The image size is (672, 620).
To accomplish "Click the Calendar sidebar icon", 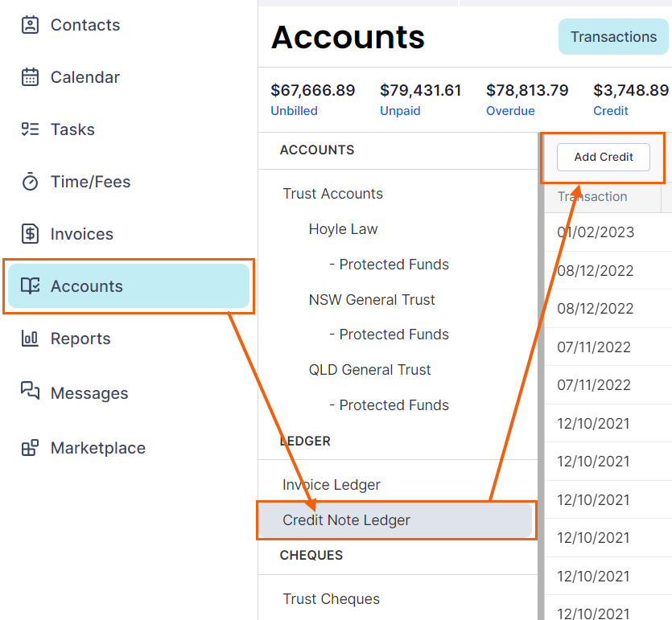I will coord(30,77).
